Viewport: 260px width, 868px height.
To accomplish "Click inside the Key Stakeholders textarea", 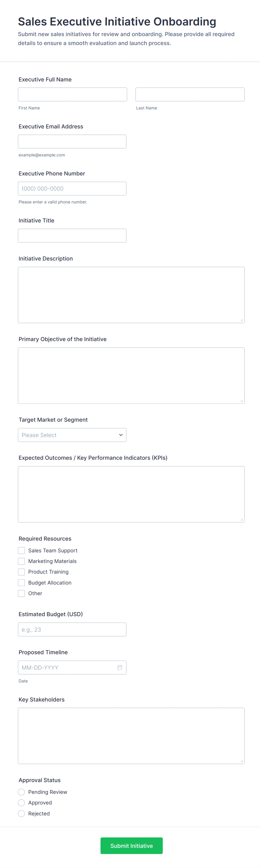I will pyautogui.click(x=131, y=736).
